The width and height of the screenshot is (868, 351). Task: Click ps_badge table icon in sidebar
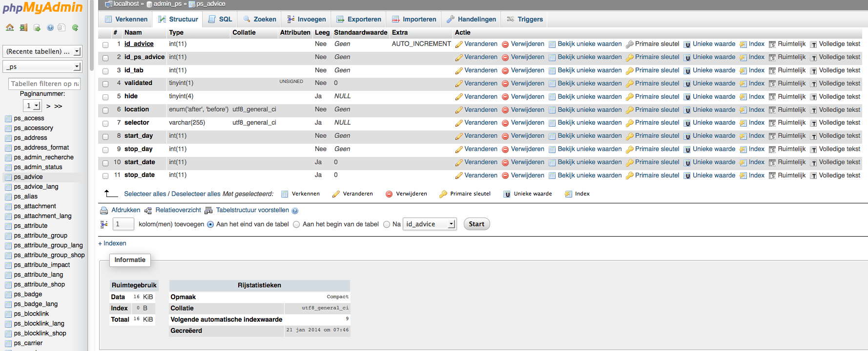point(8,294)
